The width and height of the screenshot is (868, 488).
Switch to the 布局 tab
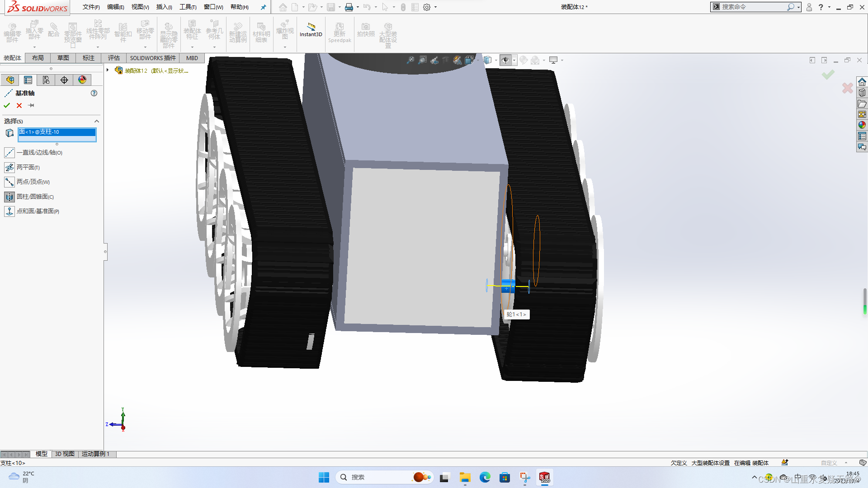point(38,58)
